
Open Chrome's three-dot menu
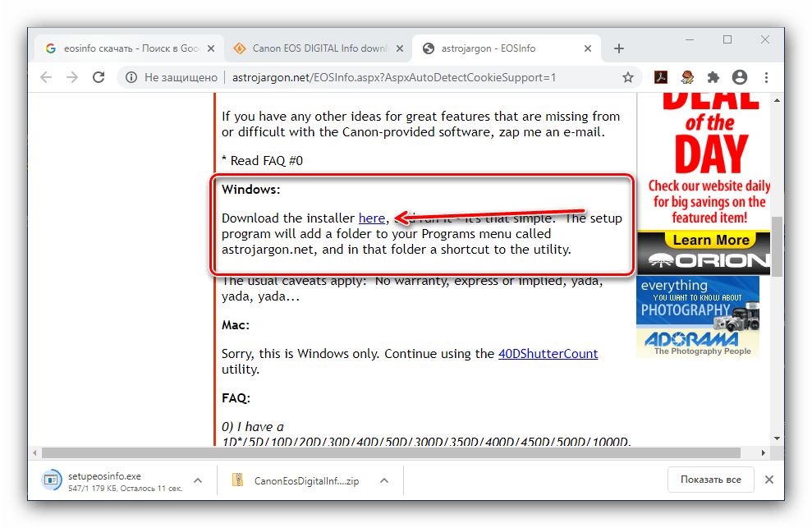point(765,77)
